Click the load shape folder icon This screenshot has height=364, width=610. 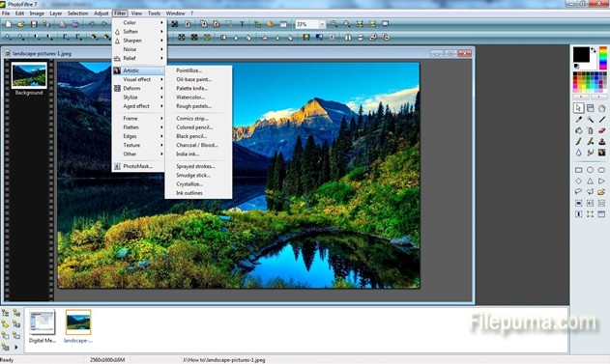[602, 191]
